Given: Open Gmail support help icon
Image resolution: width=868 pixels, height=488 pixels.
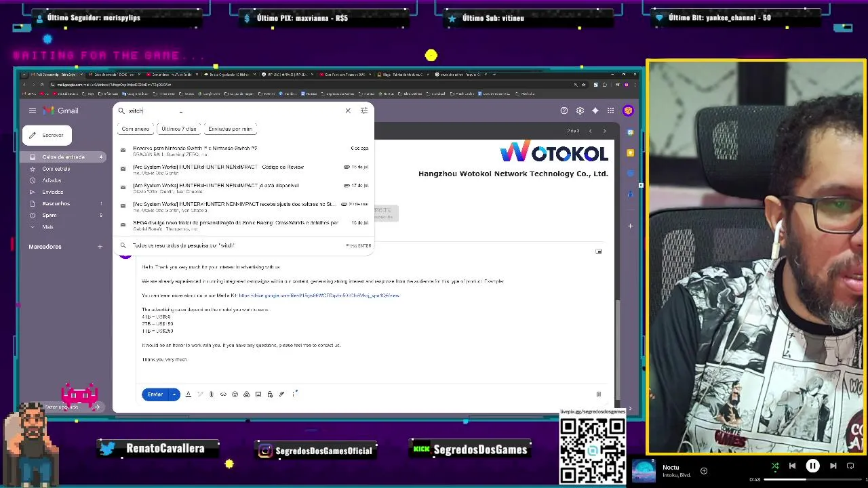Looking at the screenshot, I should tap(564, 110).
